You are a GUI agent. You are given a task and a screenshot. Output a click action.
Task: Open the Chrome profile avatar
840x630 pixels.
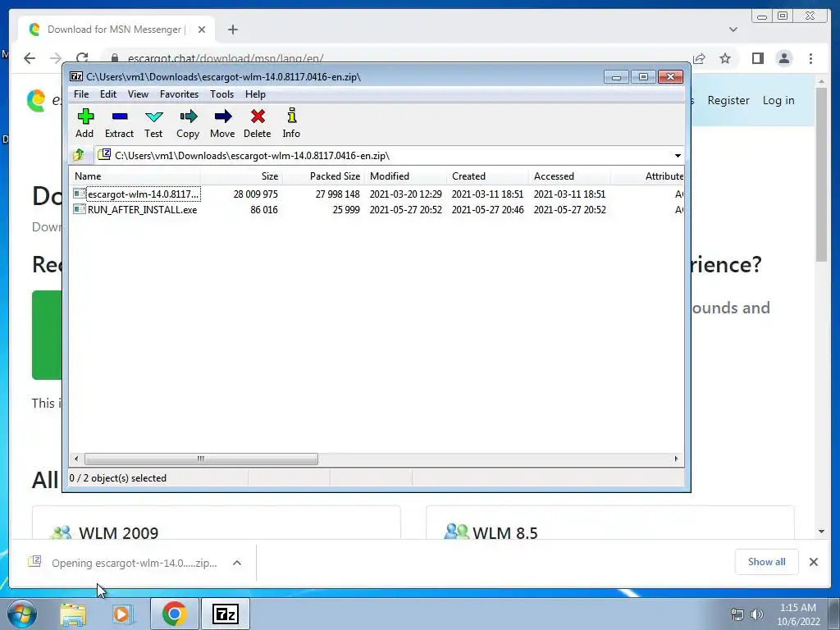[x=783, y=58]
